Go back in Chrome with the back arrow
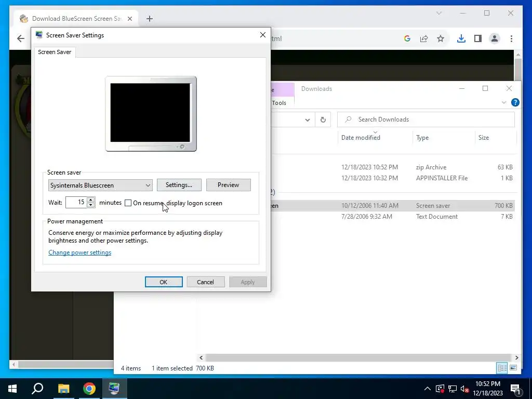Image resolution: width=532 pixels, height=399 pixels. (x=21, y=38)
